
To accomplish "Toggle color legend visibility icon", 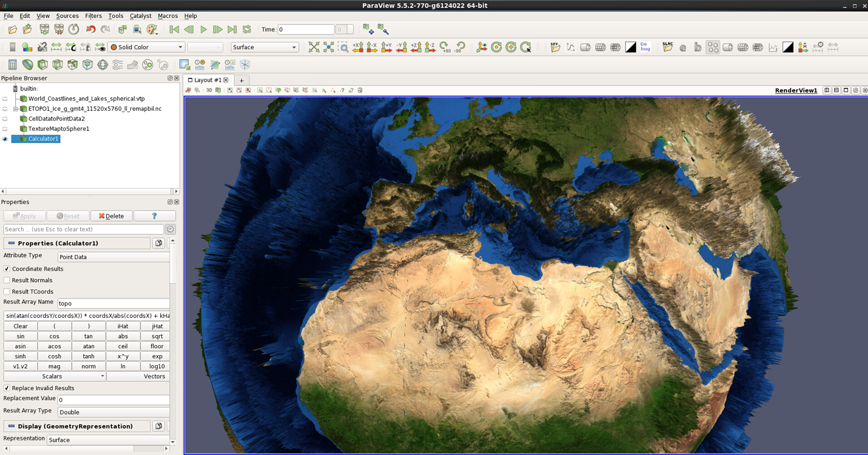I will tap(13, 47).
